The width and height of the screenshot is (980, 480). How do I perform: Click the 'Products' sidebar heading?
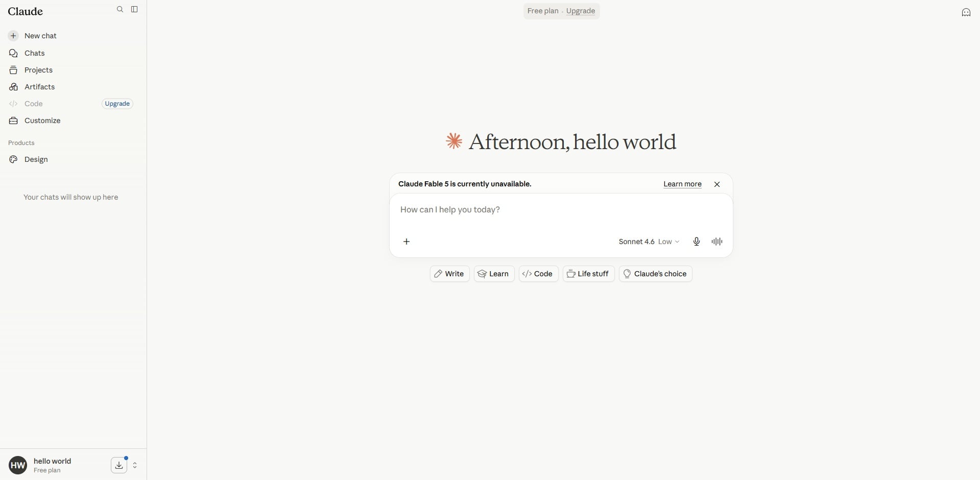coord(21,143)
